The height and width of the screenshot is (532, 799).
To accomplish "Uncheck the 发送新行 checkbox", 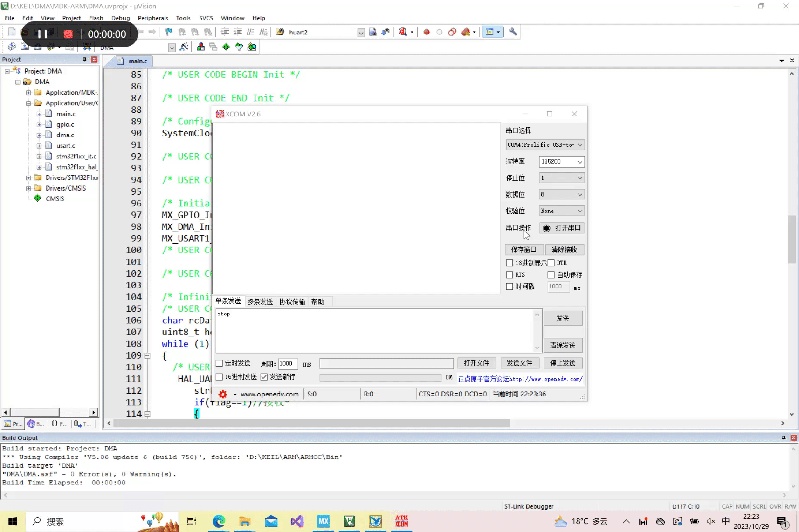I will (264, 377).
